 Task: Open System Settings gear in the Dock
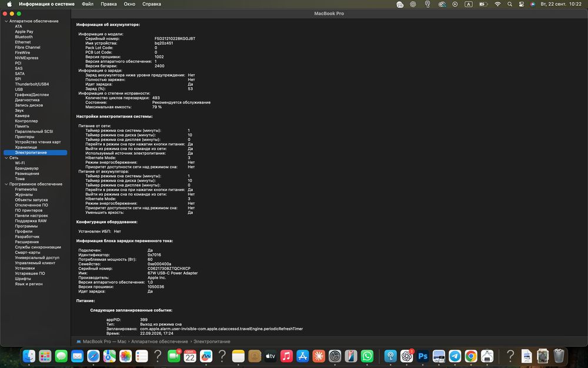[335, 356]
